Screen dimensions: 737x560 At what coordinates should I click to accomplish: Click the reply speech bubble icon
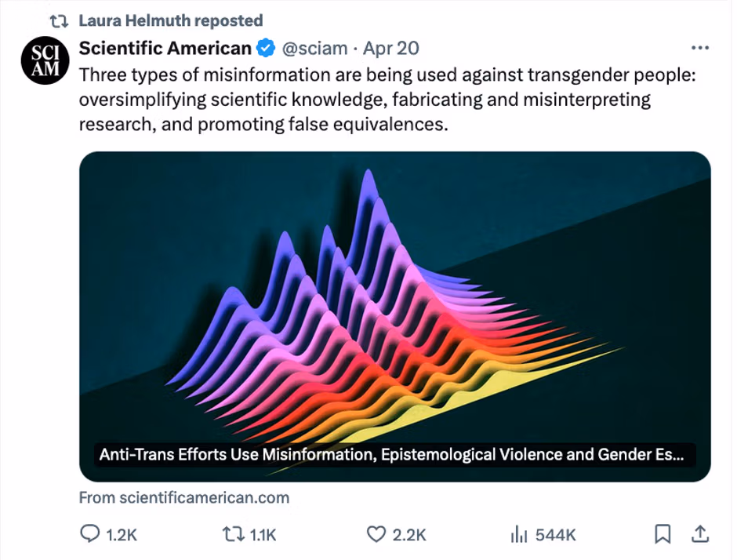click(90, 534)
